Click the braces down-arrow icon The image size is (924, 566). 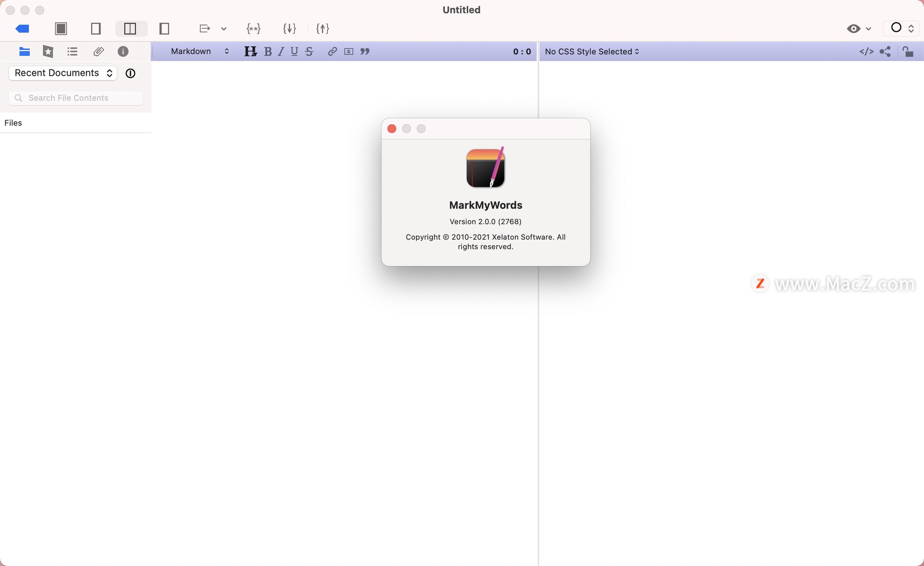coord(289,28)
